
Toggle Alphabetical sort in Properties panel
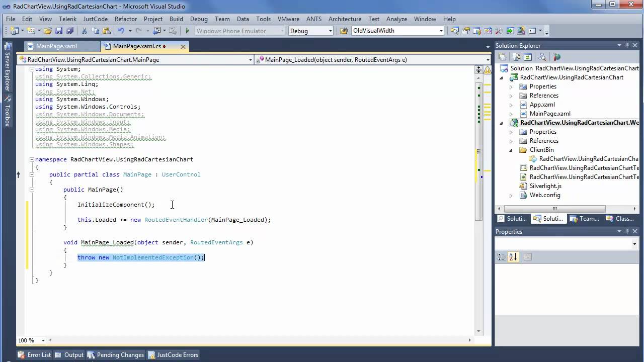pos(513,257)
